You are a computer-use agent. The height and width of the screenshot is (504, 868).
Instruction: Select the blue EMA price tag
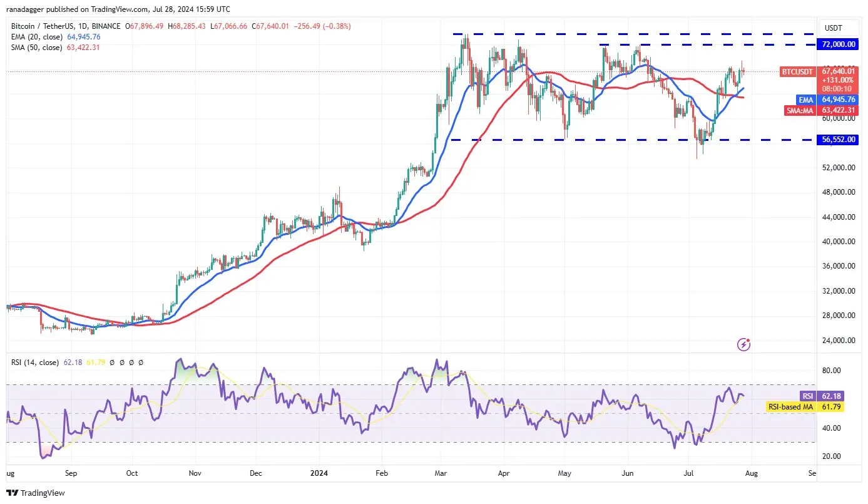pos(805,100)
